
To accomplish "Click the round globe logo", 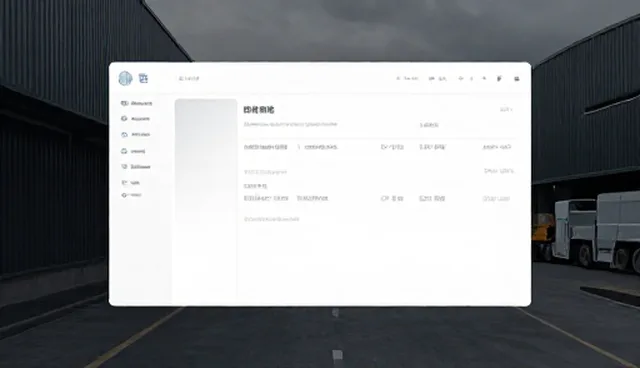I will pos(125,78).
